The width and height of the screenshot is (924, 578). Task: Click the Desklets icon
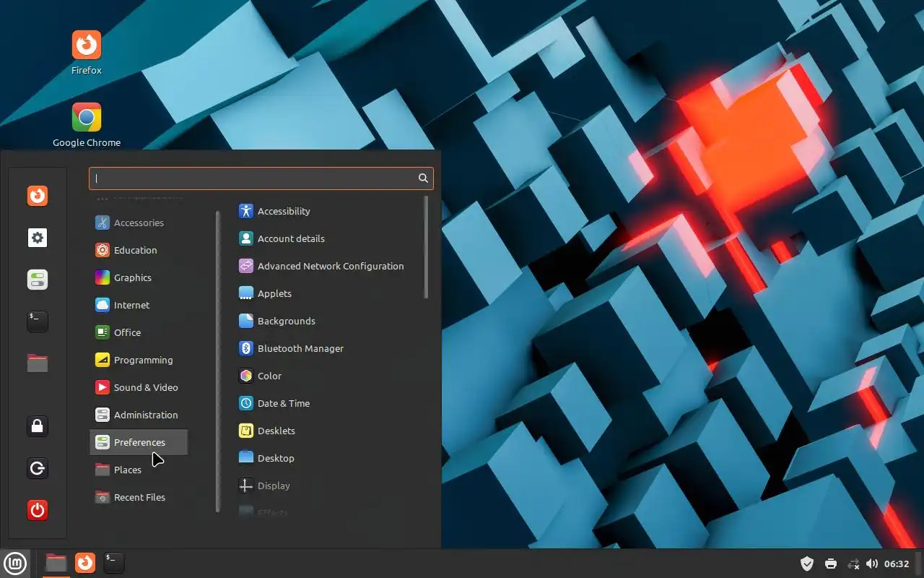point(246,431)
